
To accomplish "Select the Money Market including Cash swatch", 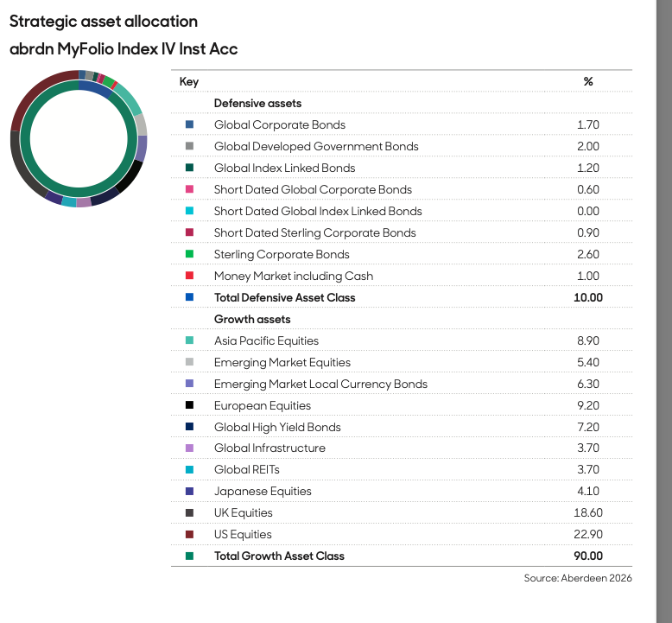I will click(x=190, y=276).
